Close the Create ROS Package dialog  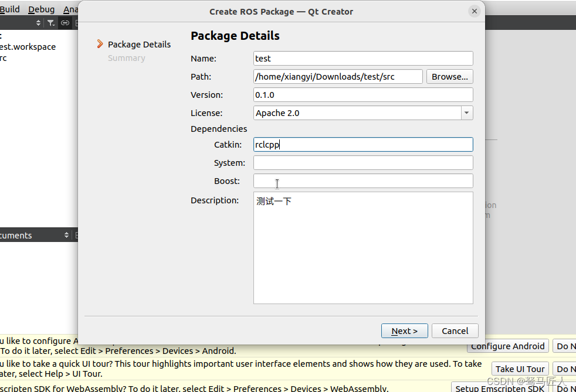pos(475,11)
